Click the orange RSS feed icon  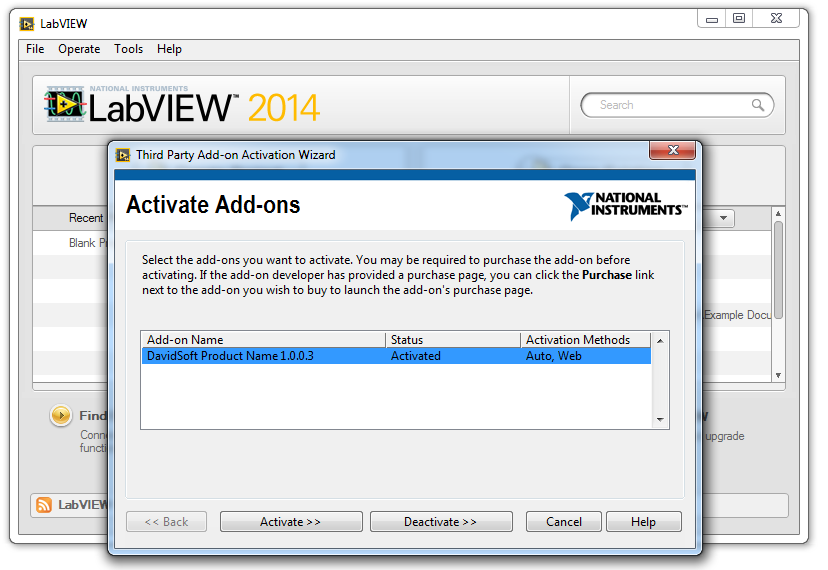coord(44,505)
